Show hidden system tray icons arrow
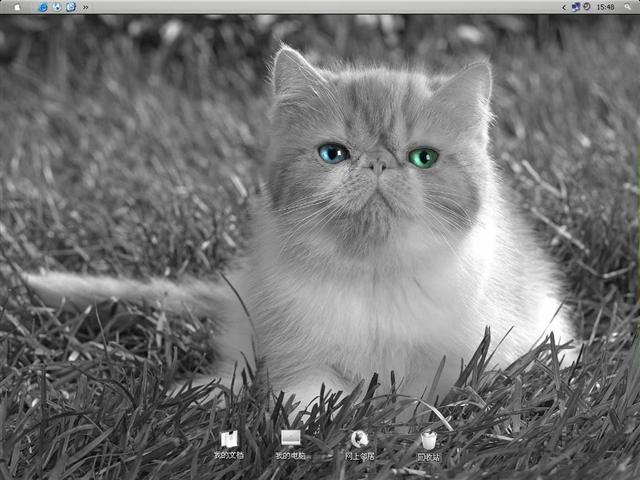Viewport: 640px width, 480px height. [564, 7]
